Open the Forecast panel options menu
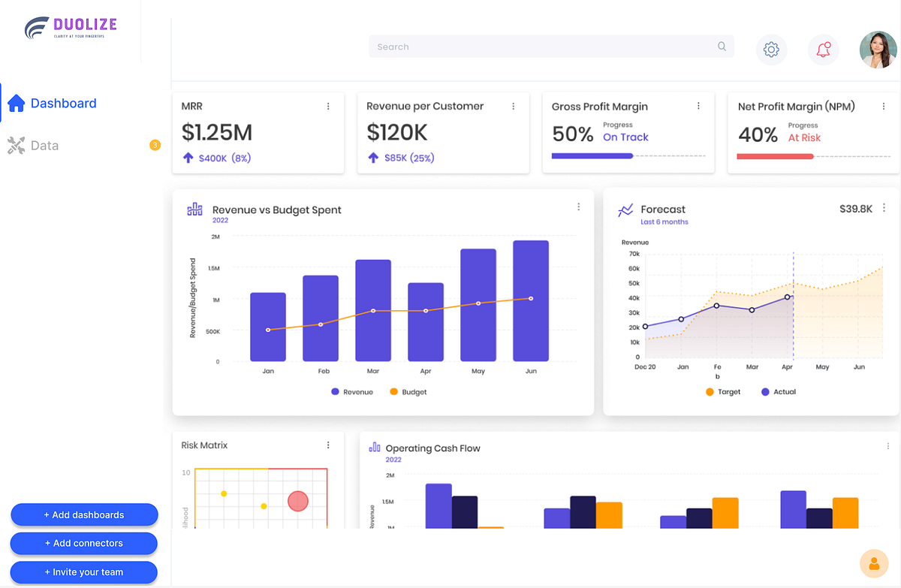This screenshot has height=588, width=901. pyautogui.click(x=884, y=207)
